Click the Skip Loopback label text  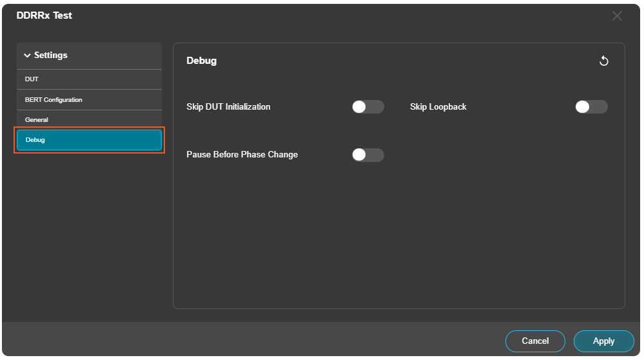[438, 107]
